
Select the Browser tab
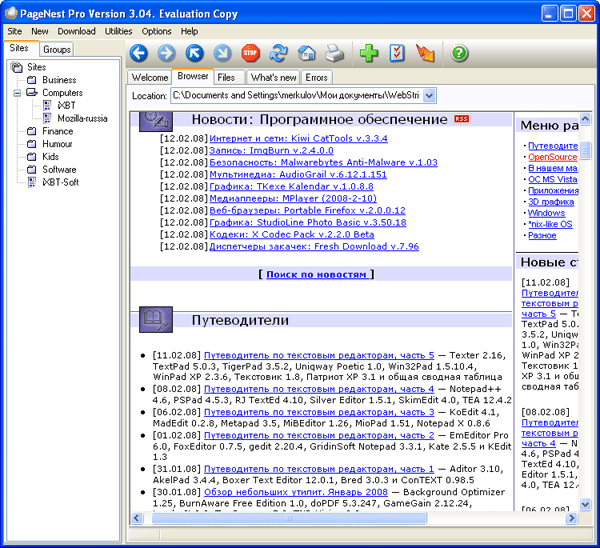[192, 76]
